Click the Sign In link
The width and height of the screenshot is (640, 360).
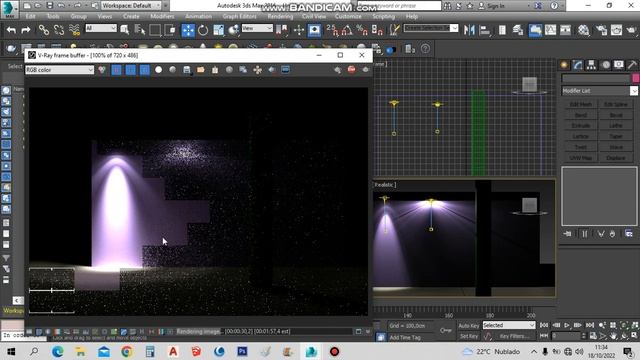coord(496,6)
